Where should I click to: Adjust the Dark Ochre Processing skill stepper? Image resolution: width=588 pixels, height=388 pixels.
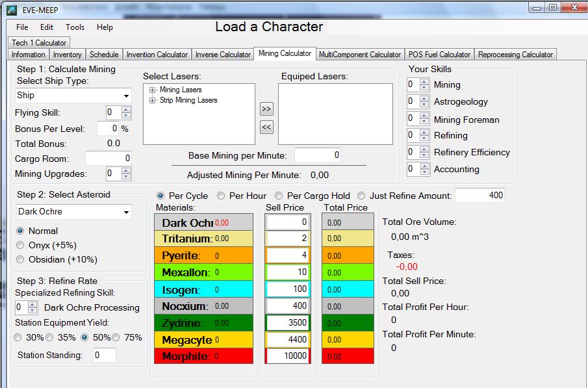(32, 307)
